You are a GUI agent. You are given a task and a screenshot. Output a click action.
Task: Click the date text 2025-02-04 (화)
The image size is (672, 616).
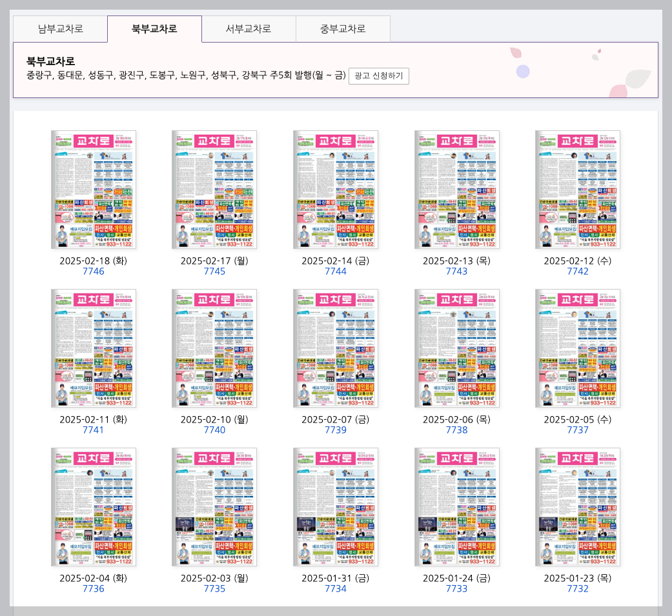pos(94,579)
